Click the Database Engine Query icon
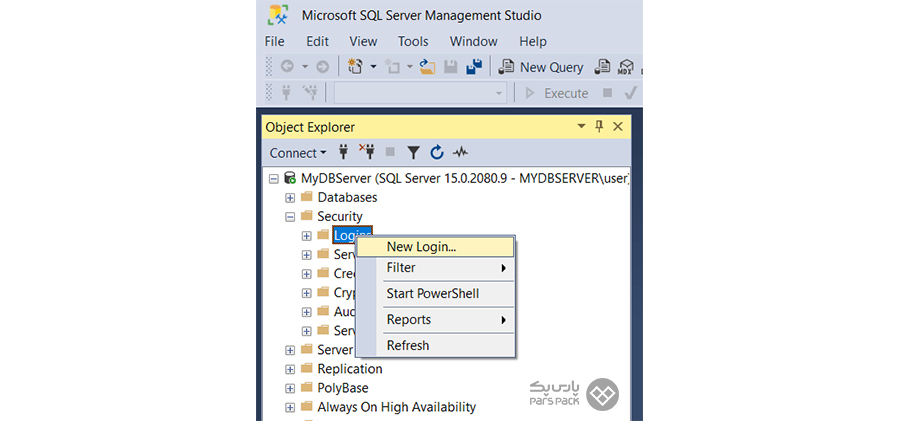Viewport: 900px width, 421px height. click(x=602, y=67)
